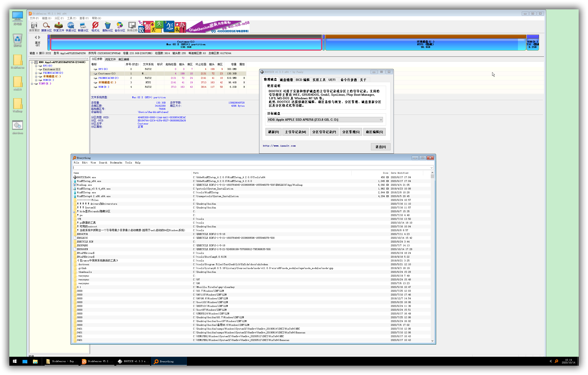This screenshot has width=588, height=375.
Task: Go to previous disk with left arrow
Action: [36, 37]
